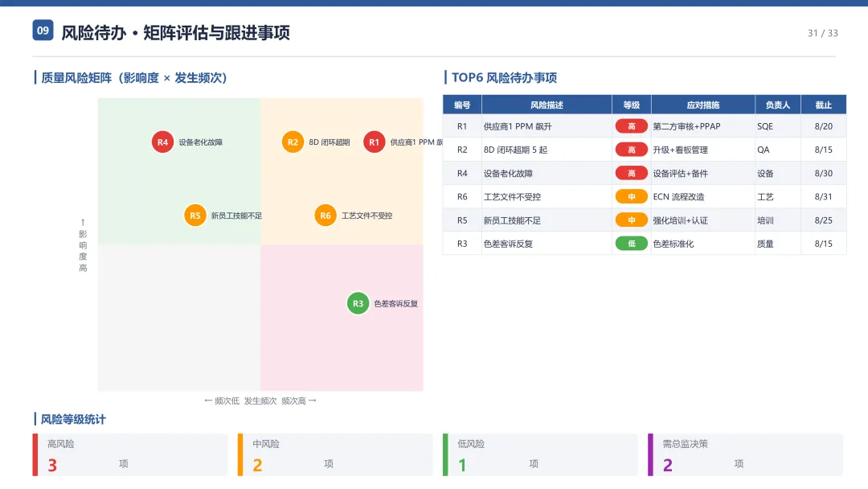Click the 8/30 deadline cell
Screen dimensions: 868x489
[823, 174]
